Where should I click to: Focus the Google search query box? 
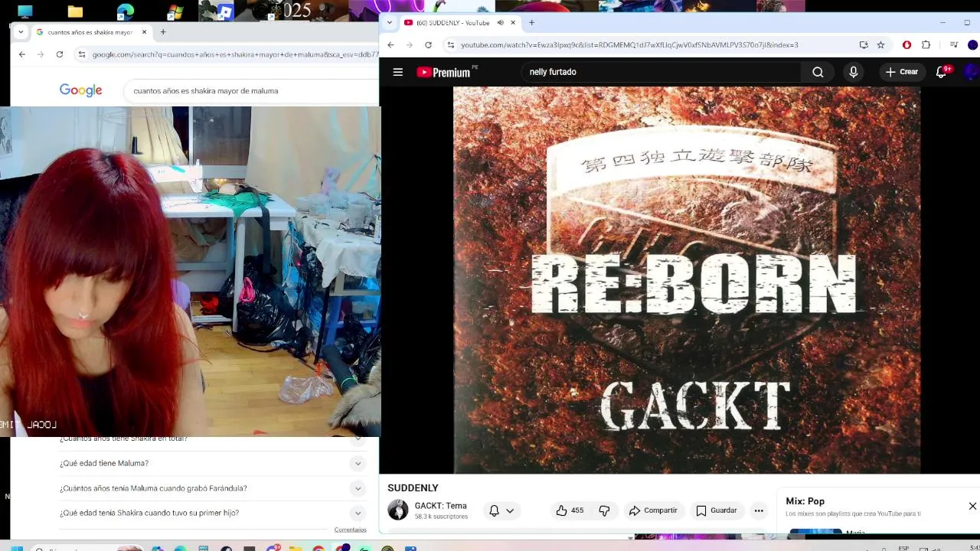251,90
